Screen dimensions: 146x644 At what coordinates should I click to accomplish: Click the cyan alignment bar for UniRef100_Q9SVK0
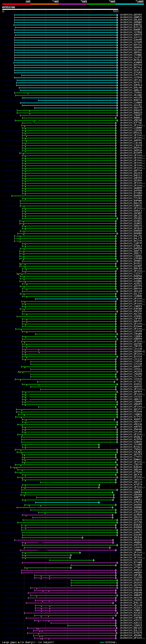pyautogui.click(x=66, y=15)
